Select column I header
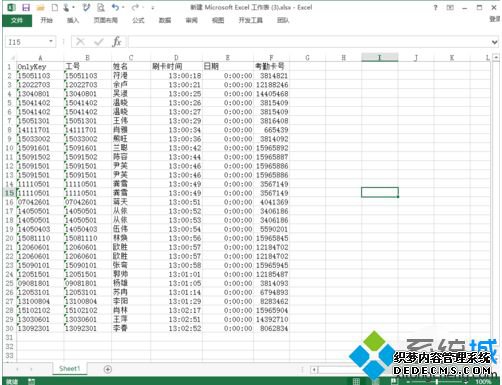Viewport: 502px width, 385px height. pyautogui.click(x=379, y=58)
